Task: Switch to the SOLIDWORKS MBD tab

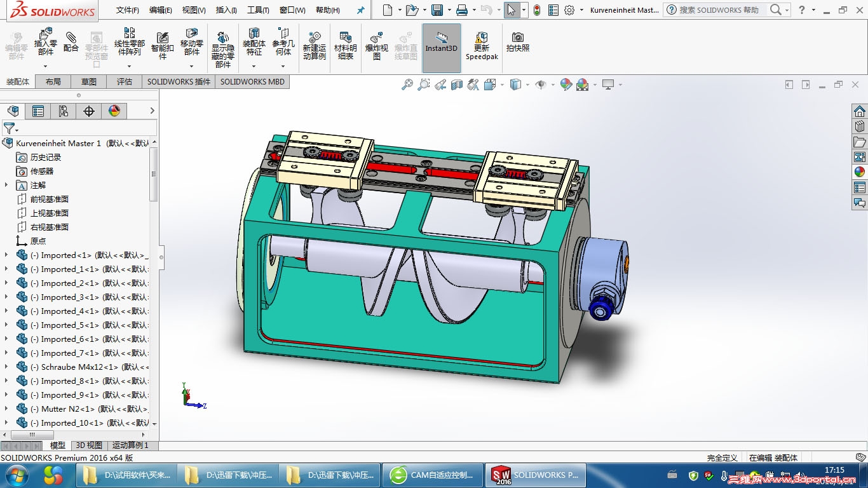Action: coord(252,81)
